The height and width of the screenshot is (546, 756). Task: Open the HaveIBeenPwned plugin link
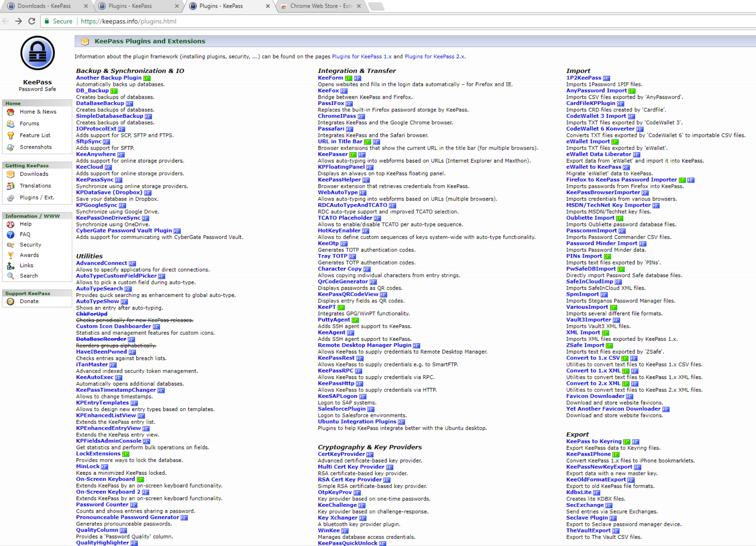pos(101,351)
